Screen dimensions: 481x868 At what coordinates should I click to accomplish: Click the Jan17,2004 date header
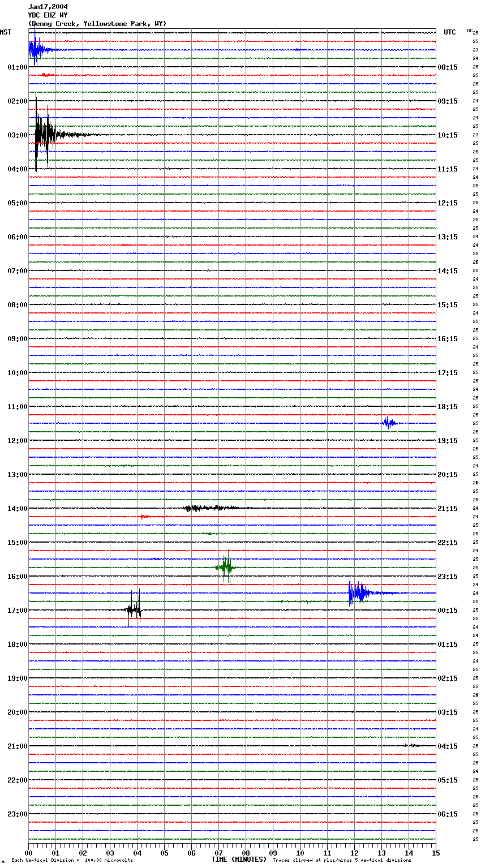tap(48, 7)
